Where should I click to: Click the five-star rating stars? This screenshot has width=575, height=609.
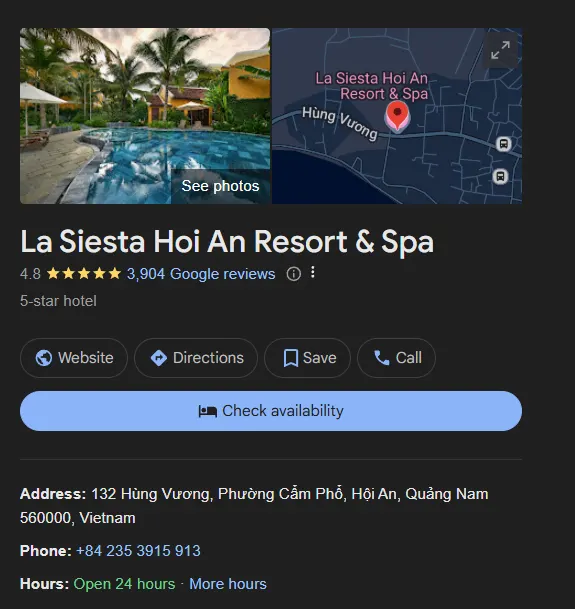coord(84,274)
